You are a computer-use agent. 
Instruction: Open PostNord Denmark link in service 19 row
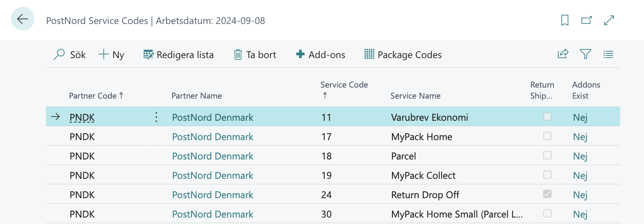[x=213, y=175]
